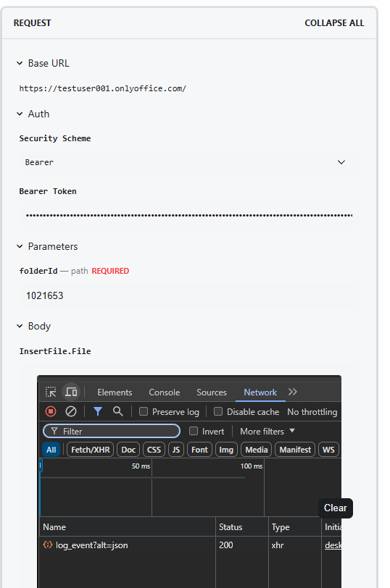This screenshot has width=390, height=588.
Task: Check the Disable cache checkbox
Action: coord(218,411)
